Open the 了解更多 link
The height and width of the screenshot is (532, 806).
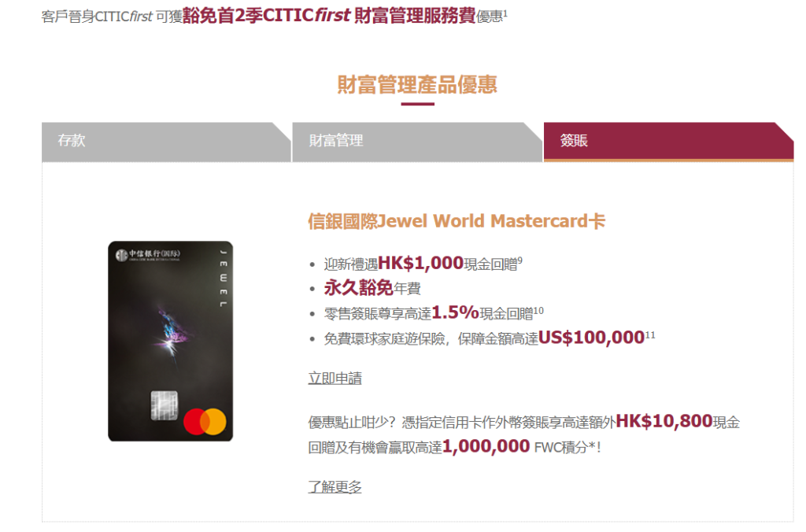(x=335, y=487)
